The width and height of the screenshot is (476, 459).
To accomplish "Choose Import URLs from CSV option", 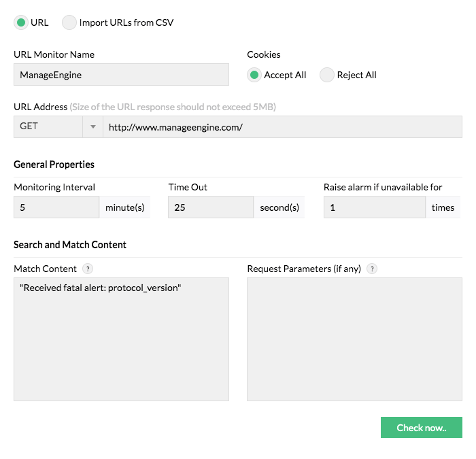I will pyautogui.click(x=69, y=22).
